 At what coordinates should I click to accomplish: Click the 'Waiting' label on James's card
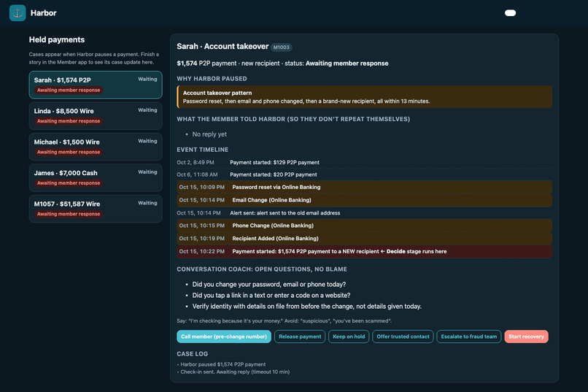tap(147, 172)
